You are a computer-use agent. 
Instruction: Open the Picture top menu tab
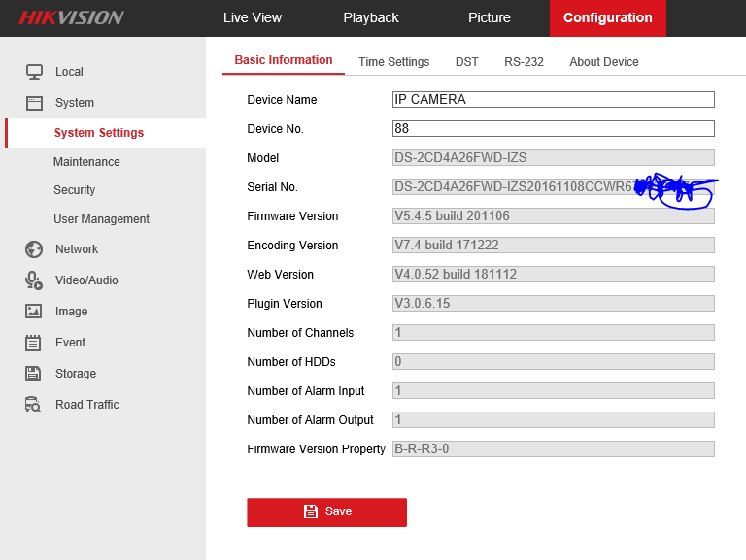click(x=490, y=17)
